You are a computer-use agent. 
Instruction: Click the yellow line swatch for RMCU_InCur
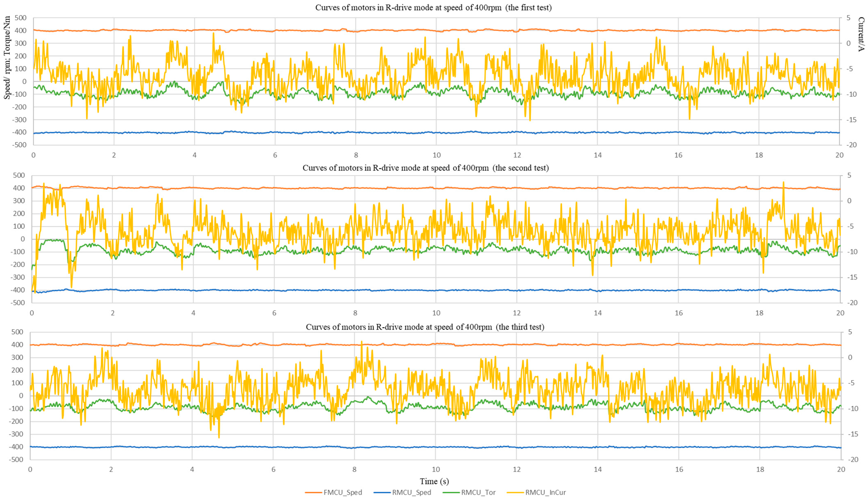515,492
